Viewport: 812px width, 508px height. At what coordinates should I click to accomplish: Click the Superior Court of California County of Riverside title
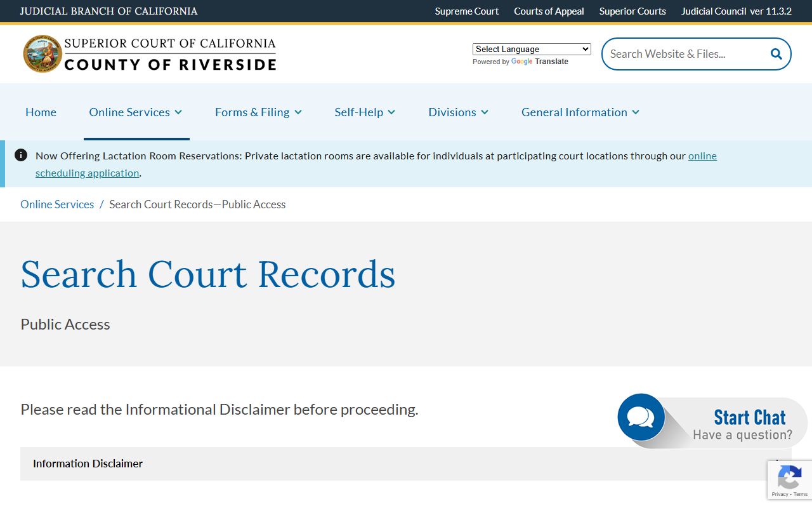tap(170, 53)
